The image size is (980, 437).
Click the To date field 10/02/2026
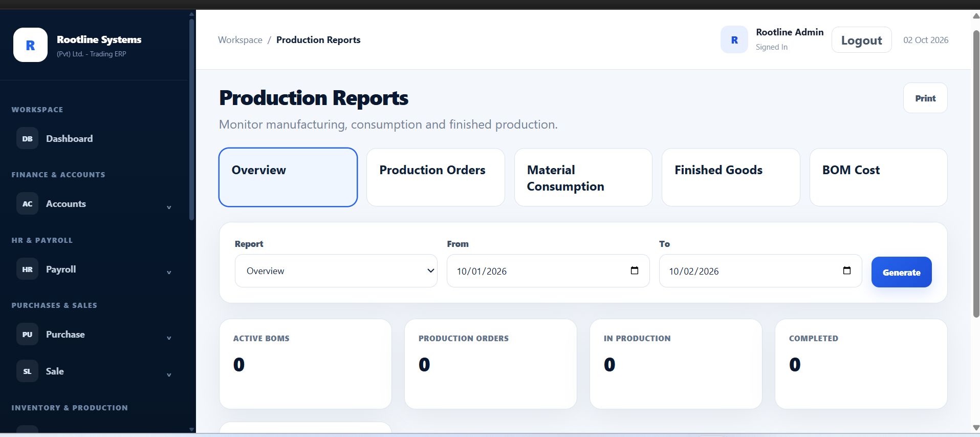(x=760, y=270)
